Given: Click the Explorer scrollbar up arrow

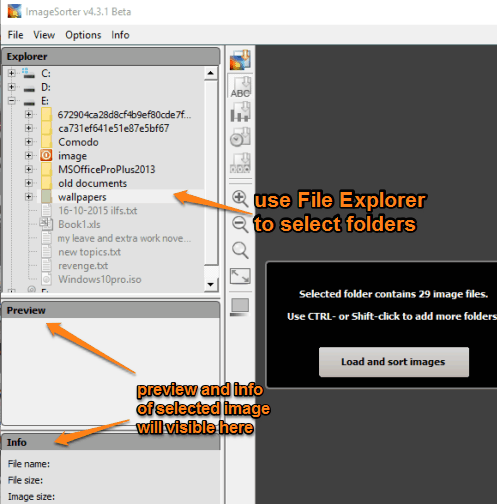Looking at the screenshot, I should point(211,73).
